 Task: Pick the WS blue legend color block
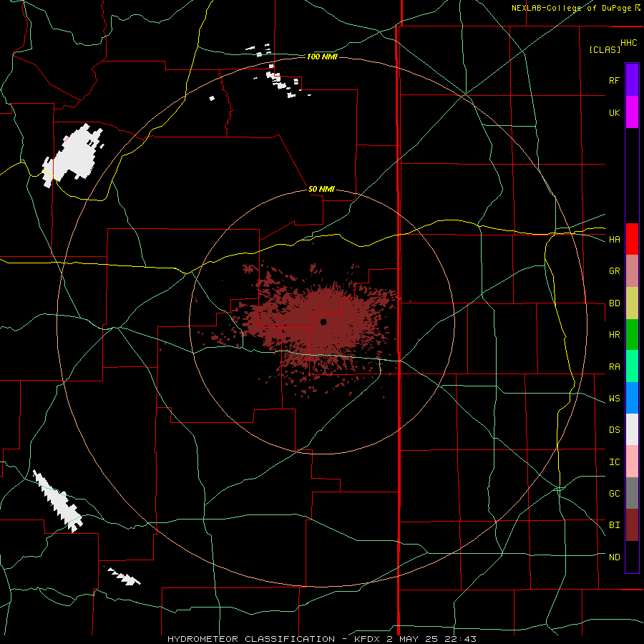click(632, 398)
